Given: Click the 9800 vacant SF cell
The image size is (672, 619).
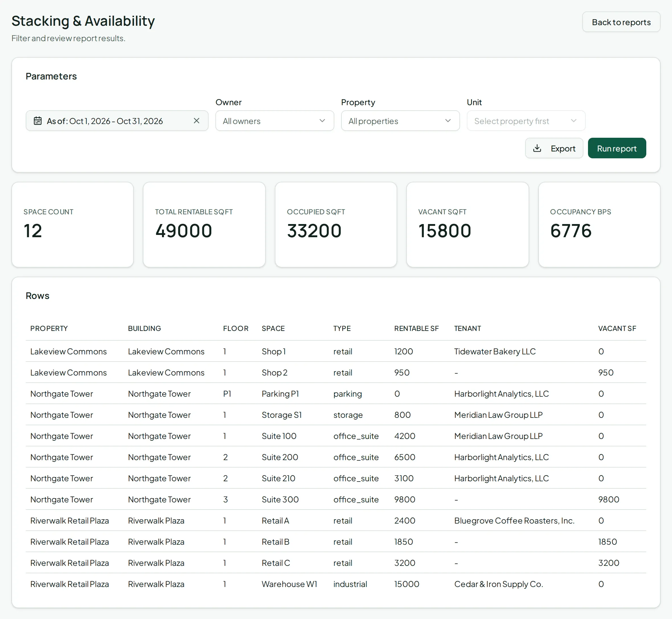Looking at the screenshot, I should pos(609,500).
